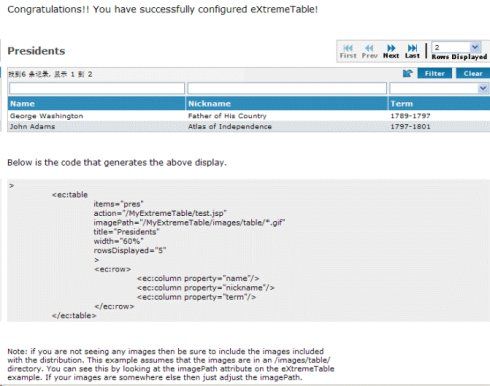The image size is (490, 386).
Task: Click the items="pres" code line
Action: (x=118, y=204)
